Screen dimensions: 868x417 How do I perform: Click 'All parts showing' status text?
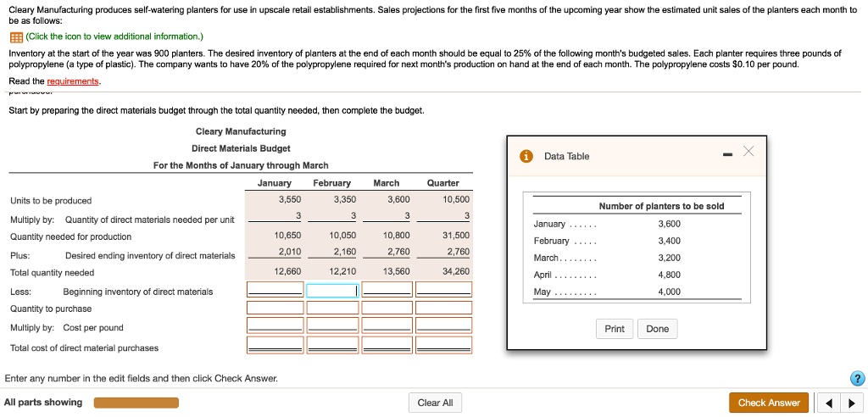(43, 403)
